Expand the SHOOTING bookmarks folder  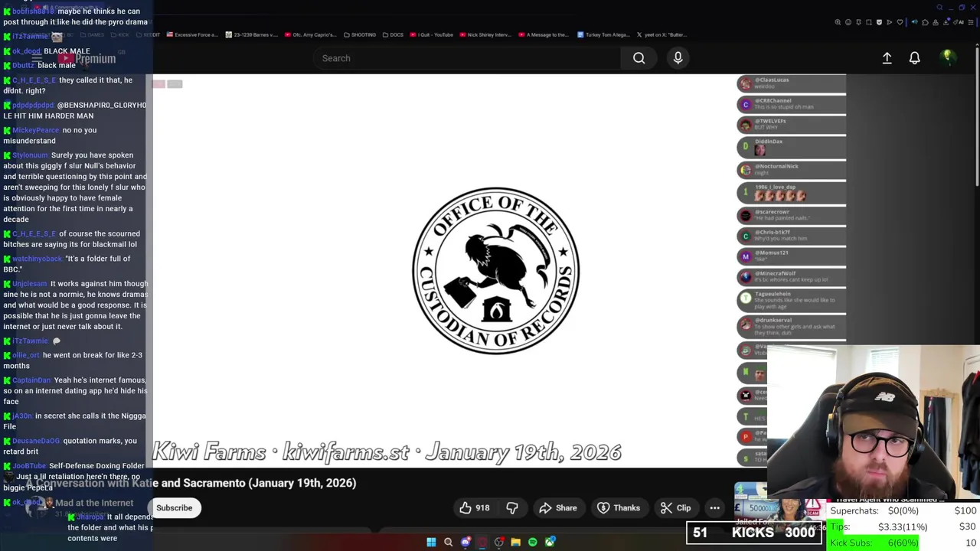coord(360,34)
